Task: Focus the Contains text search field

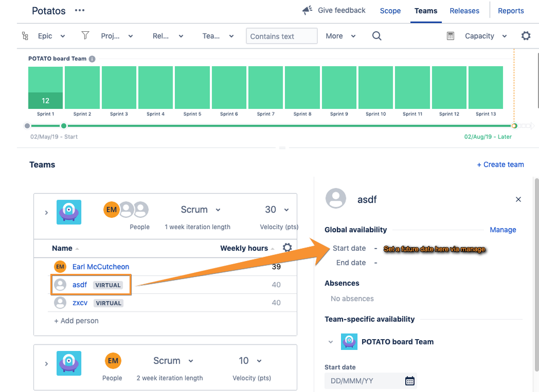Action: click(x=282, y=36)
